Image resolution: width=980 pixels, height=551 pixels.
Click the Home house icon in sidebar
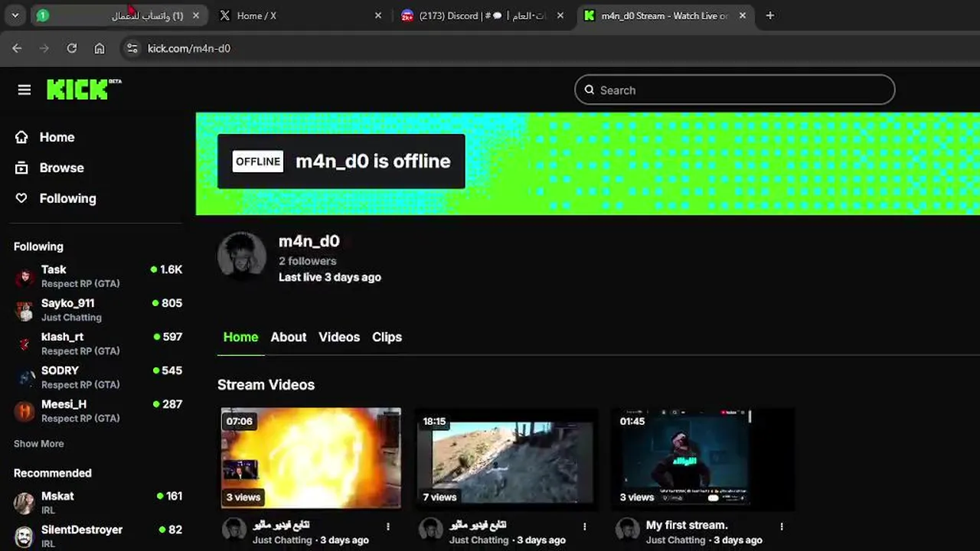pos(22,137)
